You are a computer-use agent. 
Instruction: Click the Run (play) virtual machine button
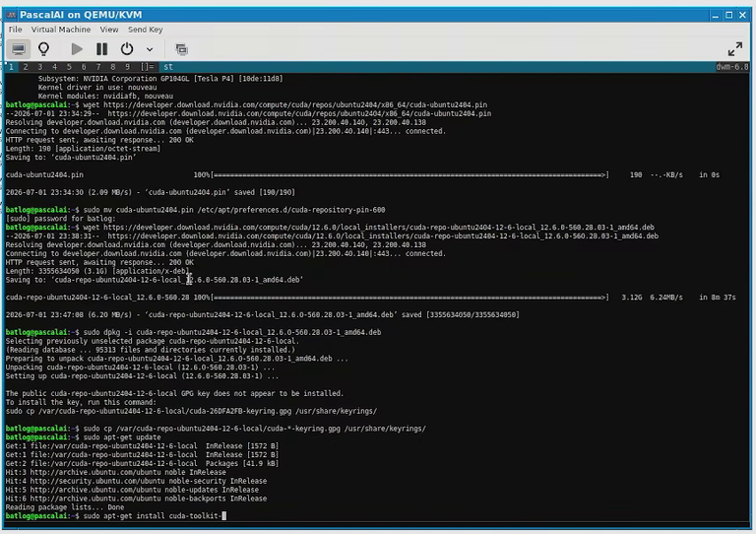tap(76, 48)
